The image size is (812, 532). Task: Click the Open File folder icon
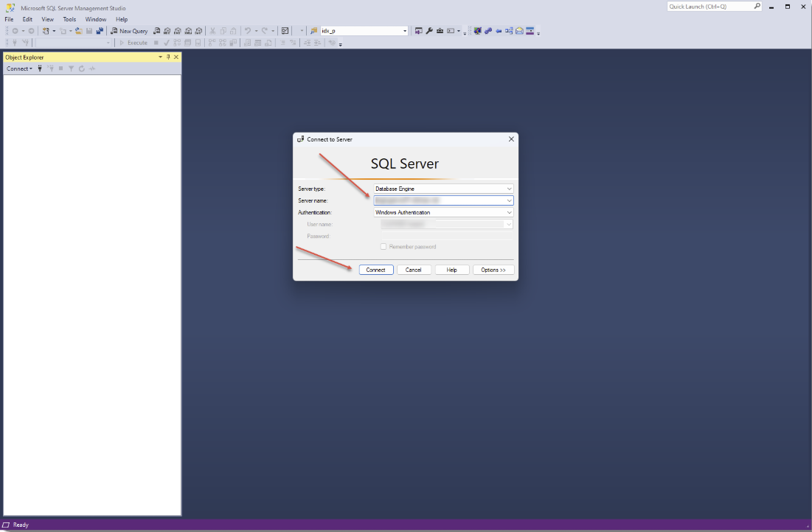click(79, 31)
